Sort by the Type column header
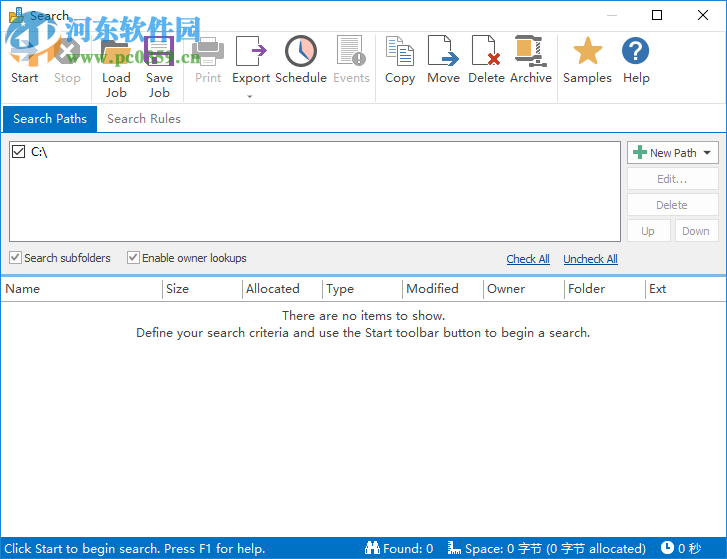The width and height of the screenshot is (727, 559). 362,289
